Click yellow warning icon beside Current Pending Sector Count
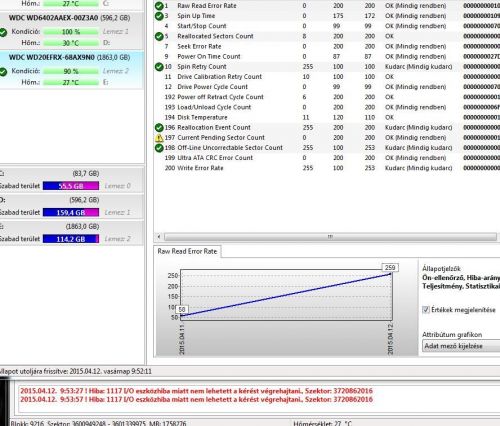500x426 pixels. pos(159,138)
